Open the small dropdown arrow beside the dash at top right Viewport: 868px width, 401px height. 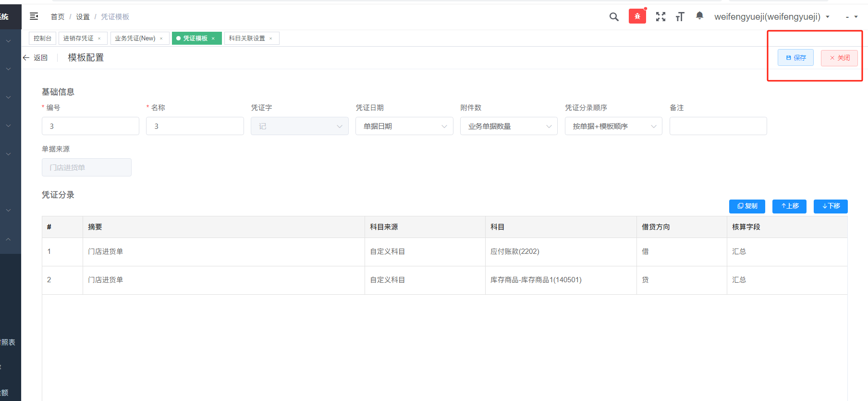856,17
